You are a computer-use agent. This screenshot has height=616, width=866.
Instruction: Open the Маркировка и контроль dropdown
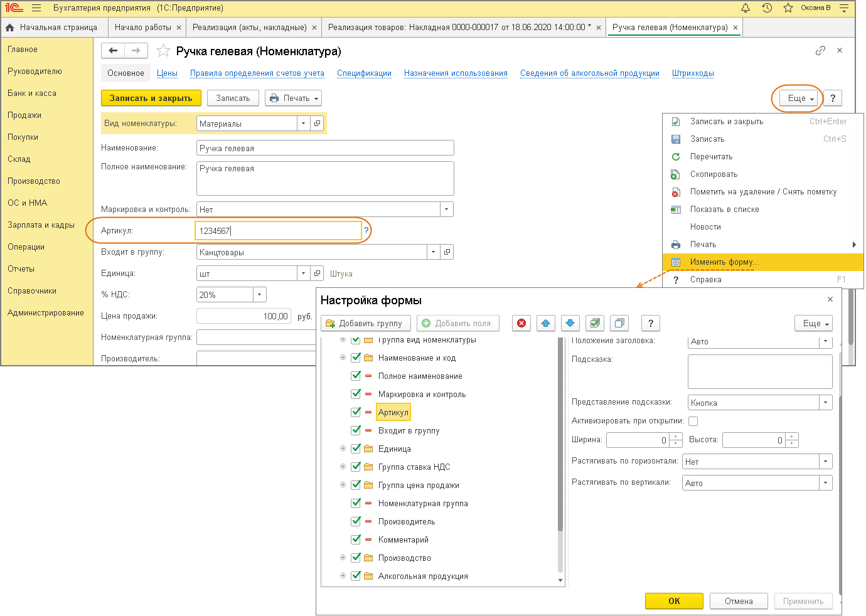(x=447, y=210)
